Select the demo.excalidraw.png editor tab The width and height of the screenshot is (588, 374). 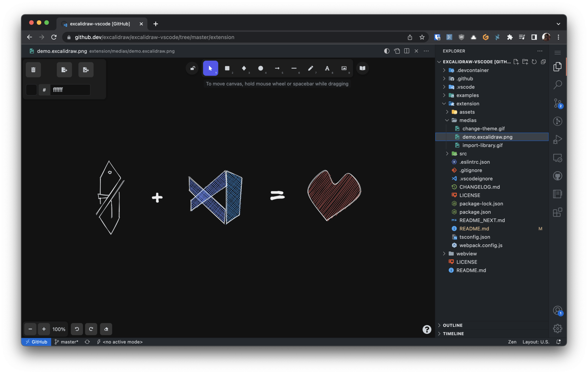62,51
